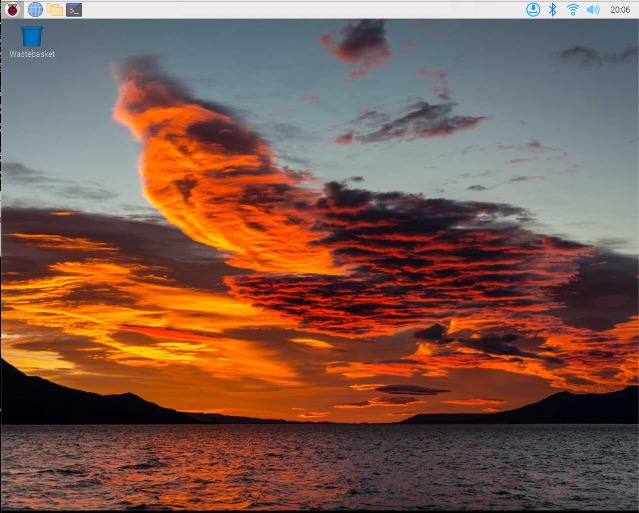Select the Wastebasket desktop icon
Viewport: 639px width, 513px height.
(32, 40)
